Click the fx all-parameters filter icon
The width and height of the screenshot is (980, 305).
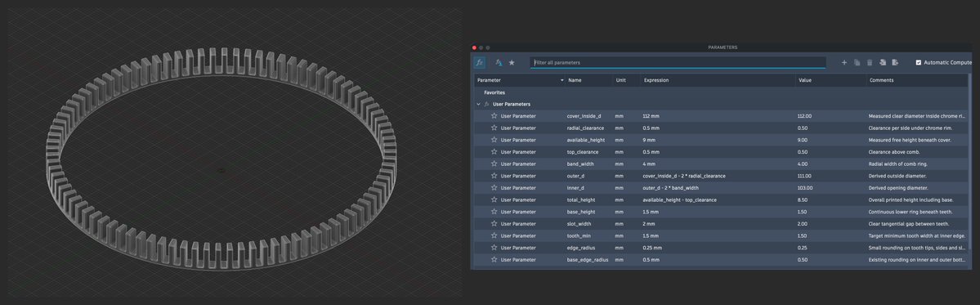point(480,62)
